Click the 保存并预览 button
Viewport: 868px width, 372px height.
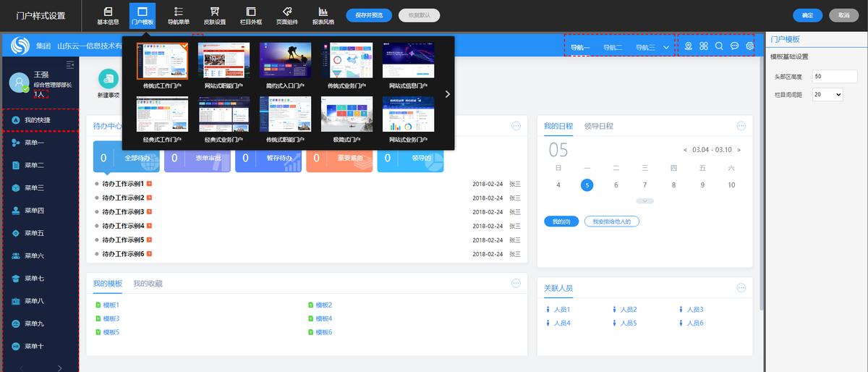click(369, 15)
